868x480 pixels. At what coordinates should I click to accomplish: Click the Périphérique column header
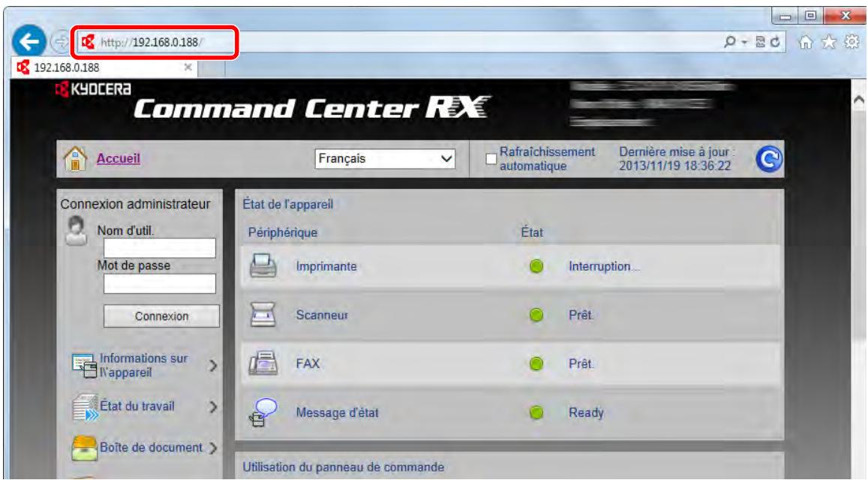coord(282,232)
